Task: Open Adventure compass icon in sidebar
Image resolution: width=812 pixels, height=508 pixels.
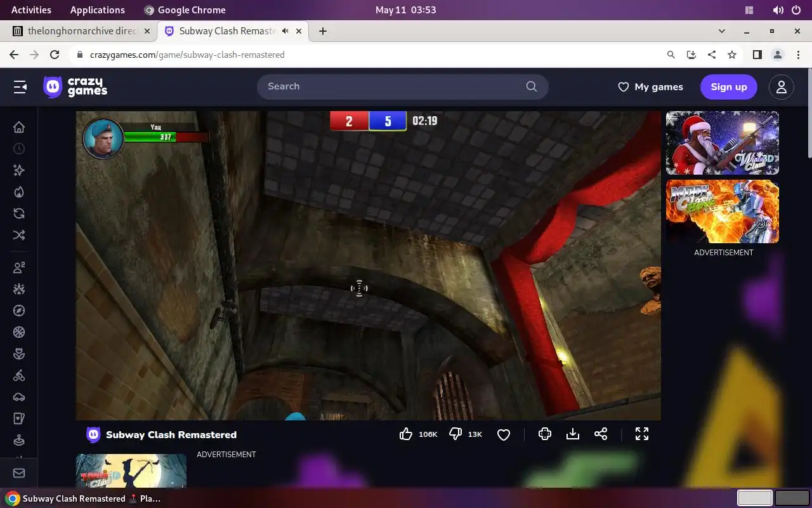Action: tap(19, 311)
